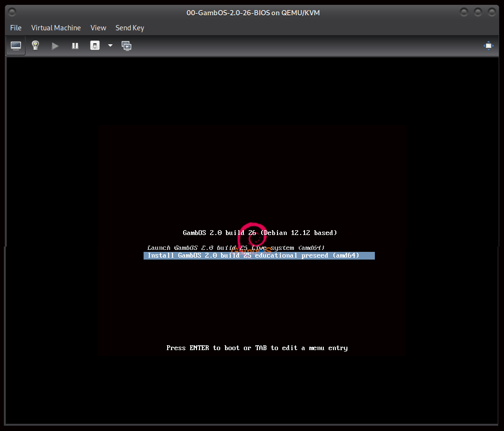Select Launch GambOS Live system boot entry

click(x=236, y=248)
